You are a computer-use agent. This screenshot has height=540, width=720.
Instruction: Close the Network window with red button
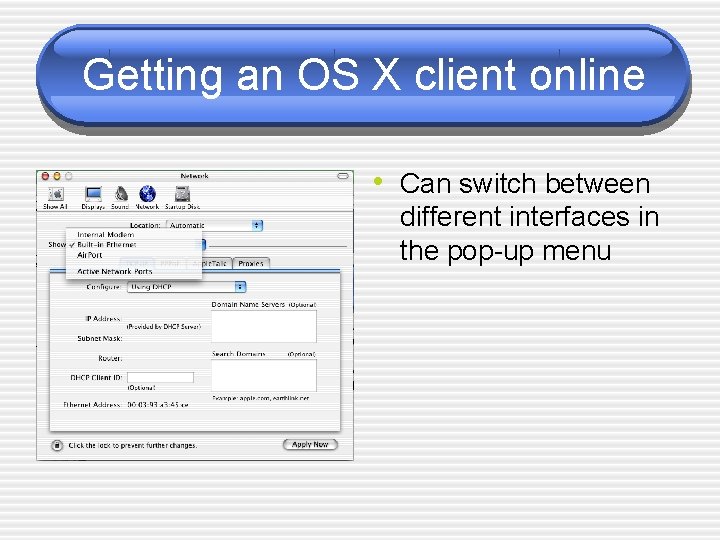[x=45, y=176]
